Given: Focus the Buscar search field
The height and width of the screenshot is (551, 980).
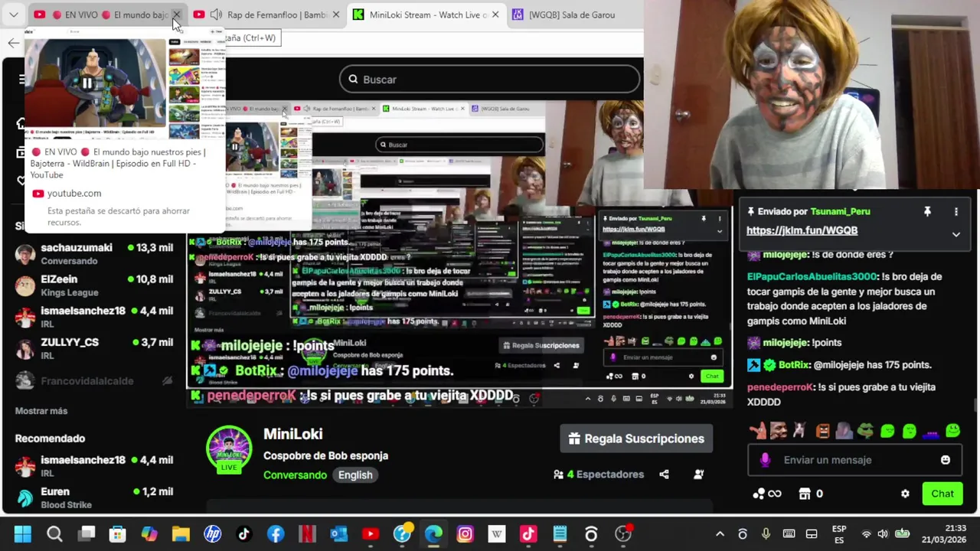Looking at the screenshot, I should click(490, 80).
